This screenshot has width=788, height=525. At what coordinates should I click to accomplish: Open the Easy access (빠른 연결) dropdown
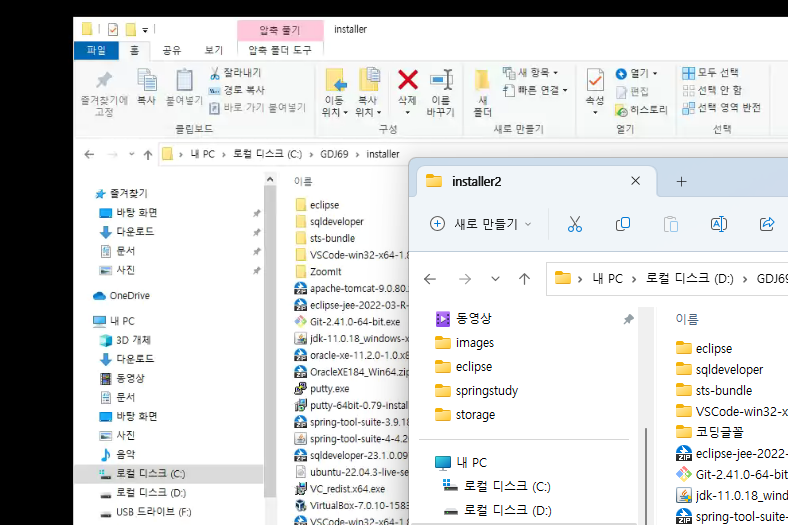point(536,90)
